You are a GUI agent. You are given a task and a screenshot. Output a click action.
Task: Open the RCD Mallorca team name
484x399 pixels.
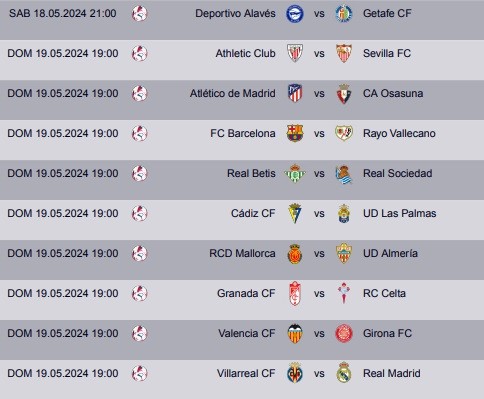click(x=242, y=253)
